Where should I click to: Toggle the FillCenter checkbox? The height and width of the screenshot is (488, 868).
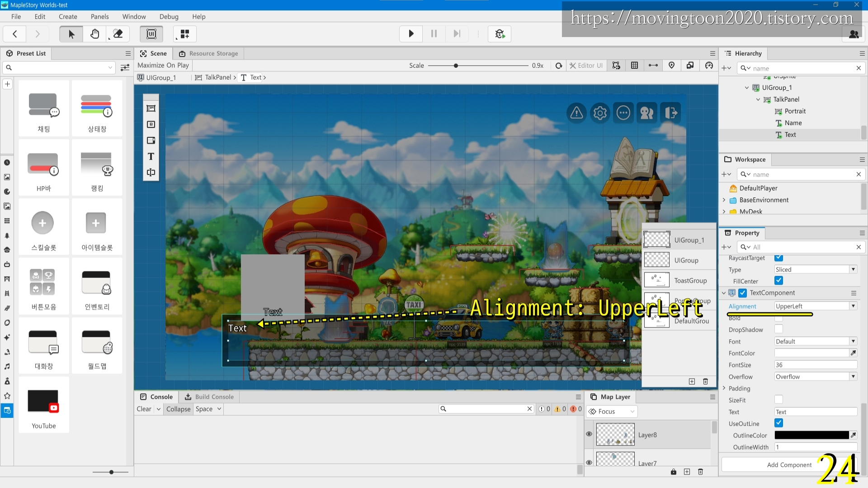[778, 281]
